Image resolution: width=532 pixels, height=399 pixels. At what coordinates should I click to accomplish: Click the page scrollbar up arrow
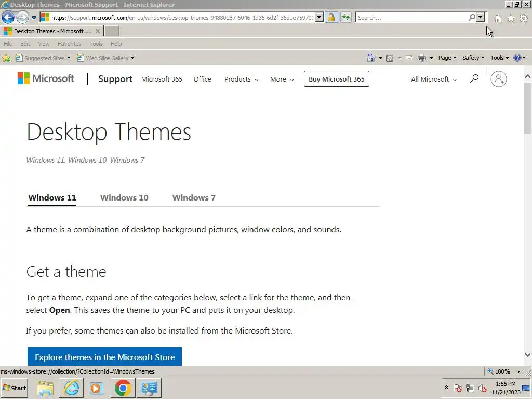(528, 77)
